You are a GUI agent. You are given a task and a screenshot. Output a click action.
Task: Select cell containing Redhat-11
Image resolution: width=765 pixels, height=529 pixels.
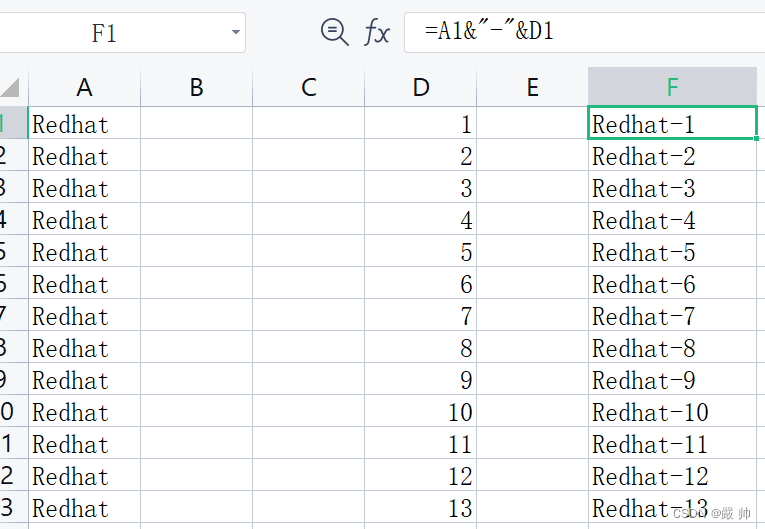click(x=672, y=443)
